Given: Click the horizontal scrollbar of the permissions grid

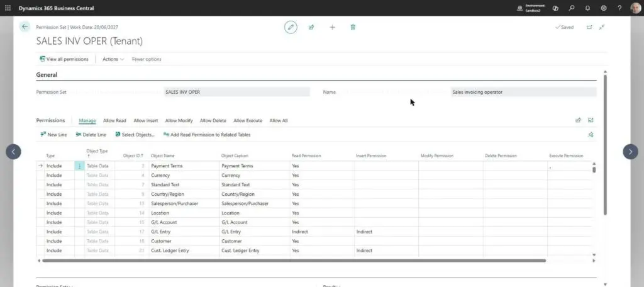Looking at the screenshot, I should tap(294, 261).
